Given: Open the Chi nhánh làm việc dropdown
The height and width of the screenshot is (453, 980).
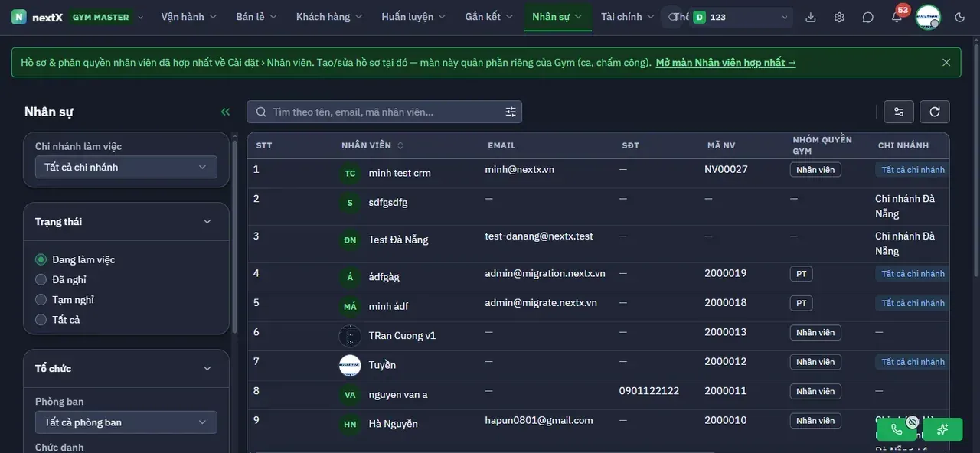Looking at the screenshot, I should pyautogui.click(x=126, y=167).
